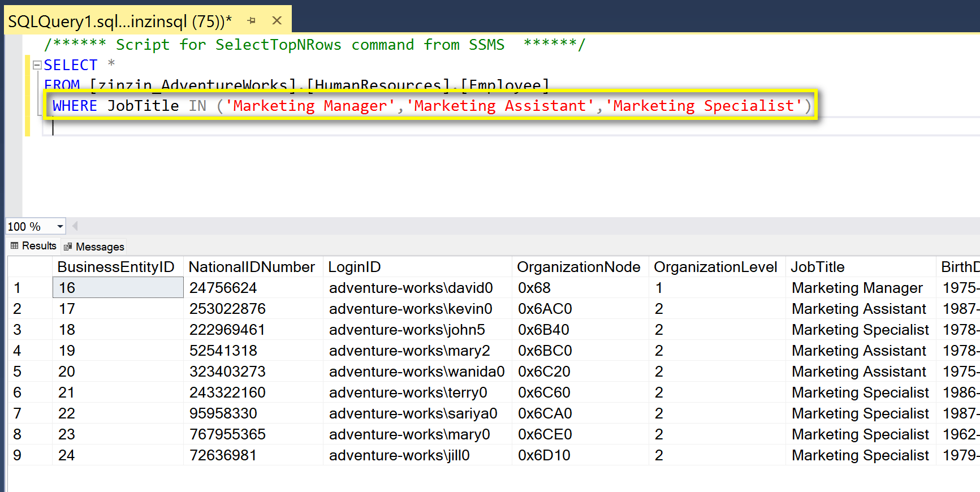Screen dimensions: 980x492
Task: Click the 'Marketing Specialist' string in the query
Action: click(704, 106)
